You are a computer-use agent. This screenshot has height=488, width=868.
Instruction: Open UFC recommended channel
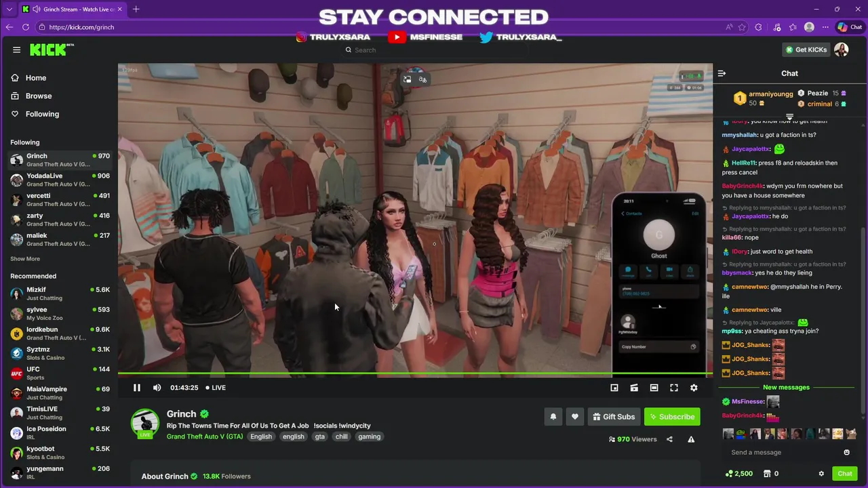pyautogui.click(x=59, y=373)
